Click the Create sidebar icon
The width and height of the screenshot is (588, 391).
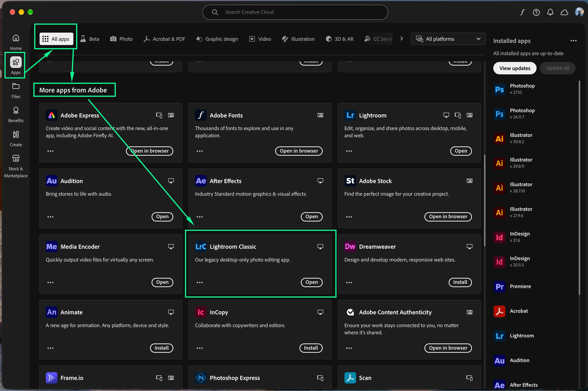click(16, 139)
